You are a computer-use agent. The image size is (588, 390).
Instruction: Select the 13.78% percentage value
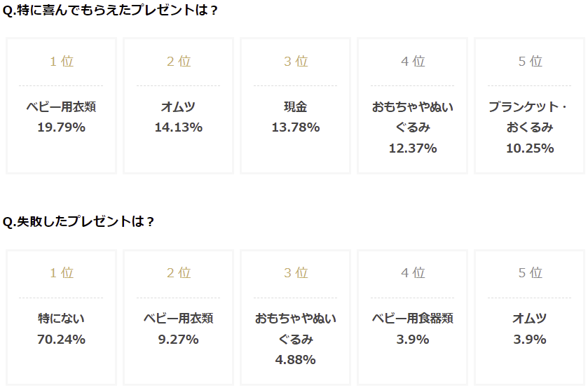(295, 127)
